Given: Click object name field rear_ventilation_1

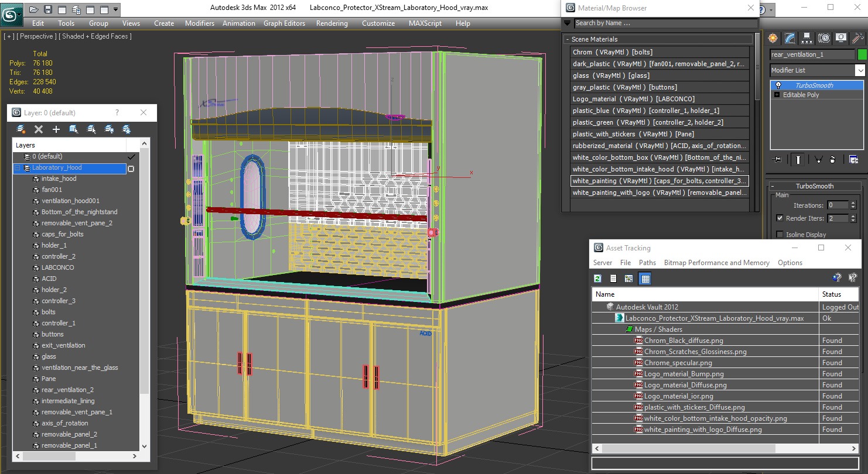Looking at the screenshot, I should [812, 54].
